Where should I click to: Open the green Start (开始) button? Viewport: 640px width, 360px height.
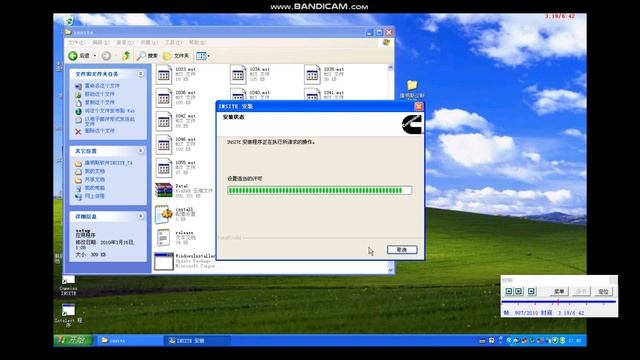point(73,340)
